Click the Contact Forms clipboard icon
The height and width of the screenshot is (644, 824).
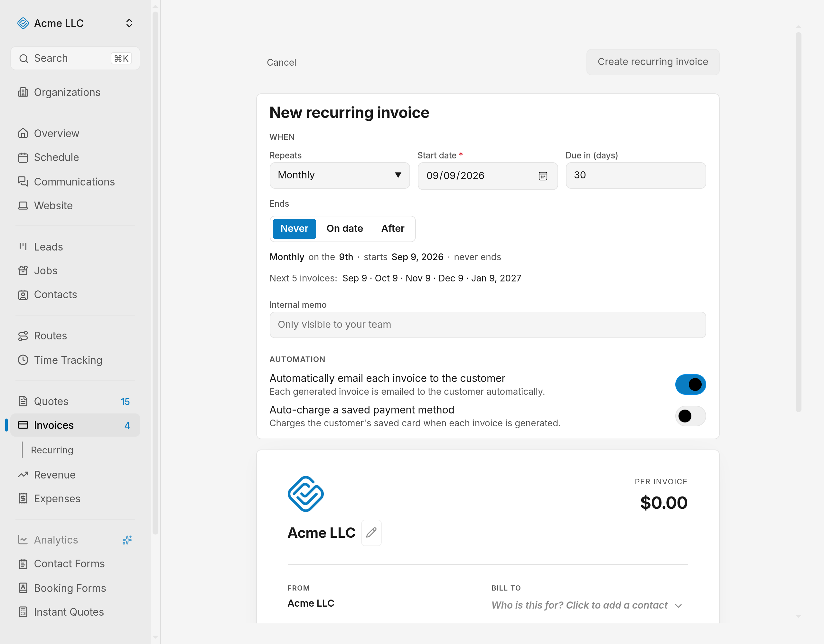tap(23, 564)
